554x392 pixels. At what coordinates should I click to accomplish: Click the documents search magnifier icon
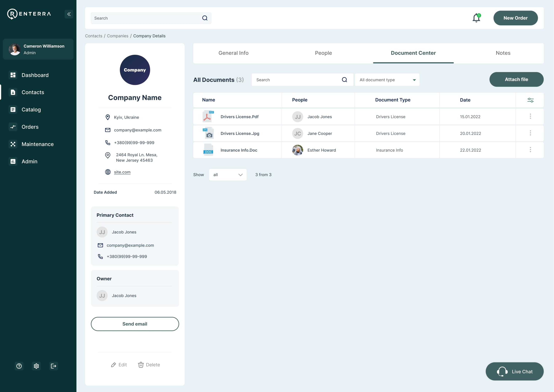click(x=344, y=80)
